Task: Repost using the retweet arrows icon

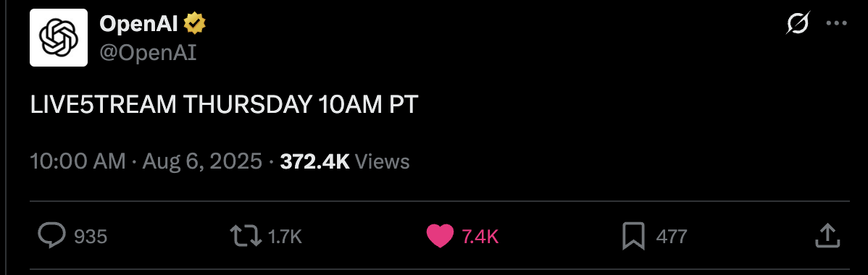Action: [x=246, y=236]
